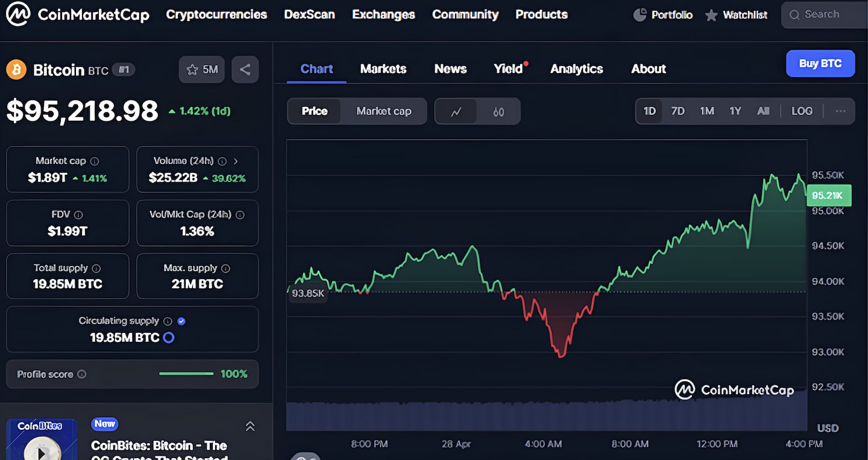
Task: Select 1D time range
Action: 649,111
